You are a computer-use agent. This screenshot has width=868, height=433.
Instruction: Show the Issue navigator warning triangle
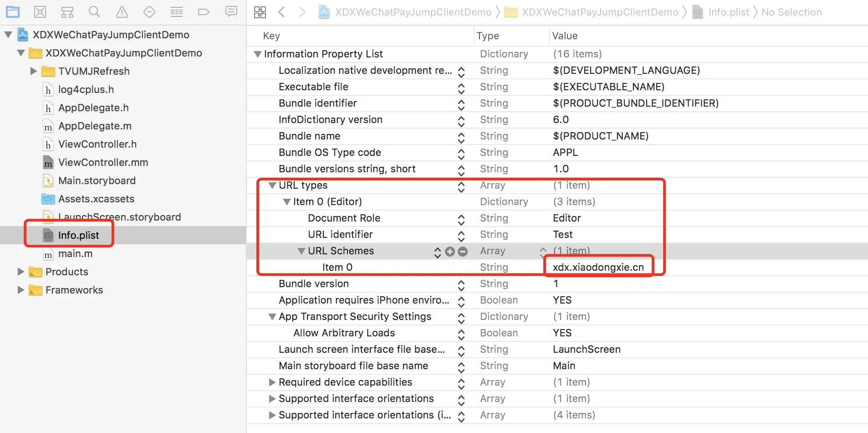122,12
